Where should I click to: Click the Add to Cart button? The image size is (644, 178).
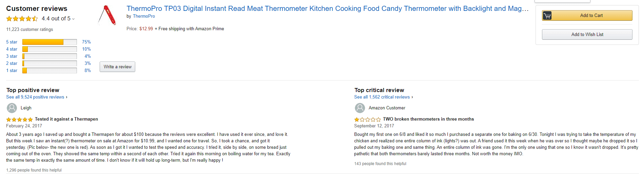coord(591,16)
